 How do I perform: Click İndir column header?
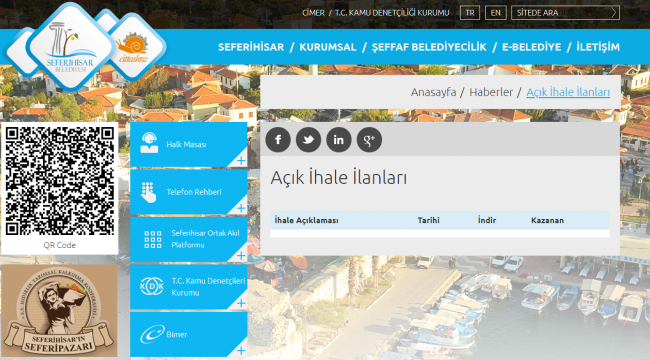click(487, 220)
